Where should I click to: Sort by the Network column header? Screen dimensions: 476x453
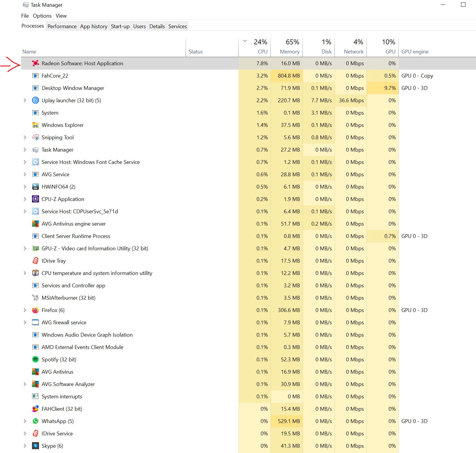click(351, 47)
